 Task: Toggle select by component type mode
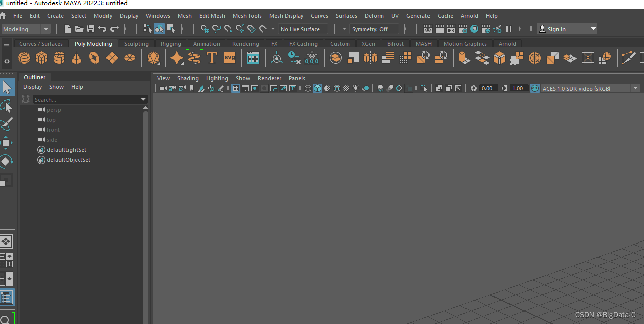[x=171, y=29]
